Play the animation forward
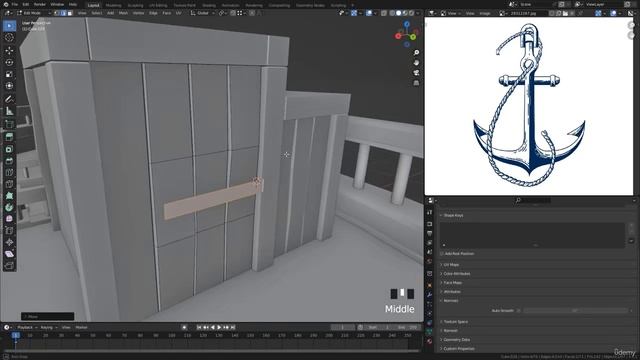Screen dimensions: 640x360 (x=219, y=327)
